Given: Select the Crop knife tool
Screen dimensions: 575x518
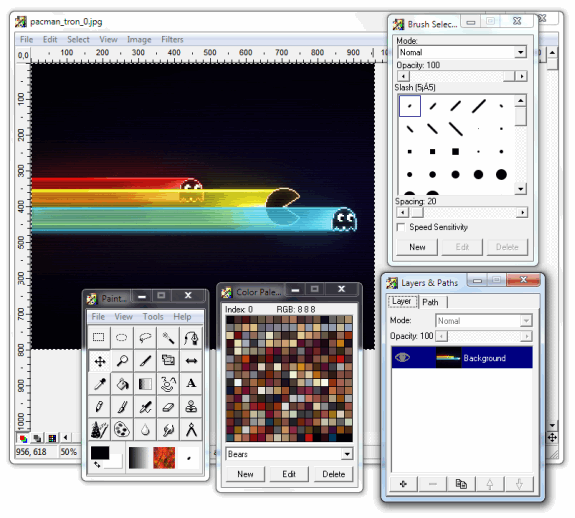Looking at the screenshot, I should (x=145, y=361).
